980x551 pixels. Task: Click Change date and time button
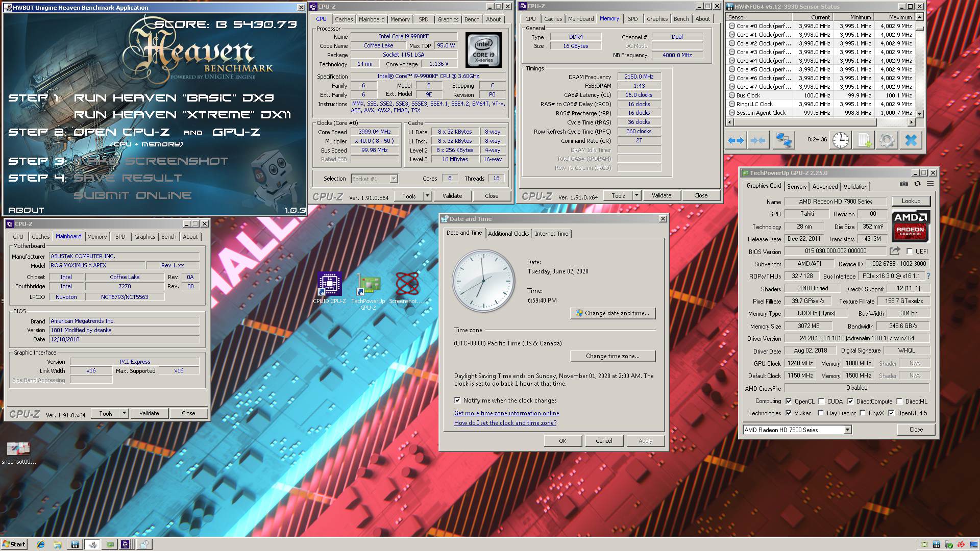click(x=612, y=313)
